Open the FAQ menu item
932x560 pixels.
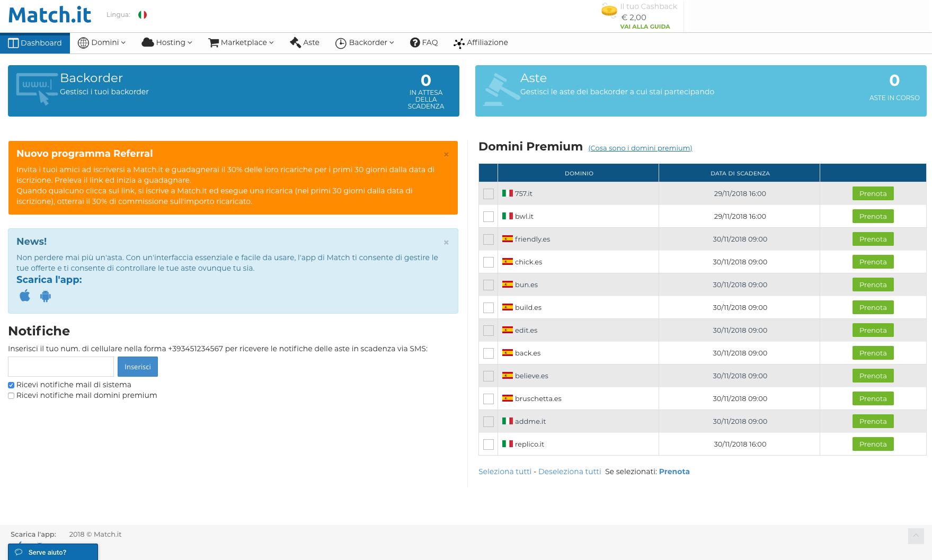pyautogui.click(x=424, y=43)
